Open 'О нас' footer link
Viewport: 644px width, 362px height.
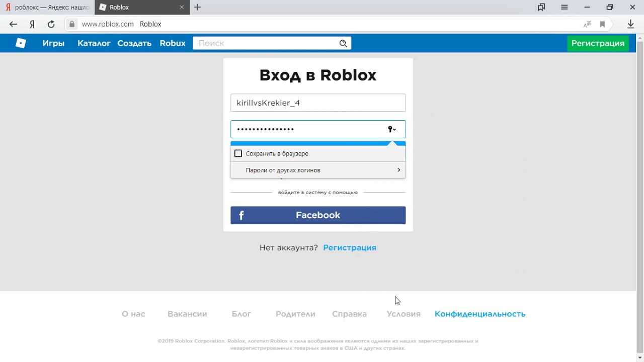[x=133, y=314]
